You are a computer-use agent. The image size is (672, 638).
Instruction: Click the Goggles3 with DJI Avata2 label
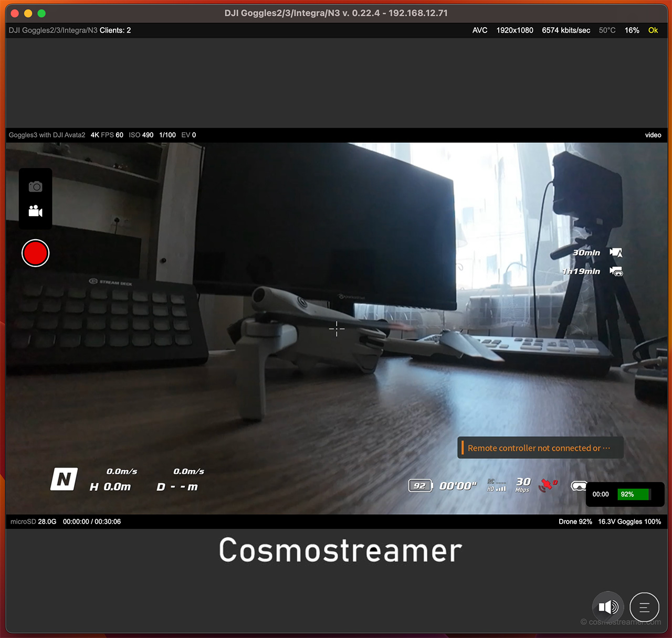(x=47, y=135)
